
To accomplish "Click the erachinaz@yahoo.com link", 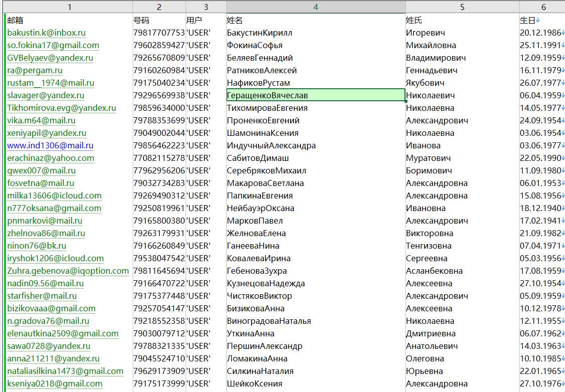I will (51, 158).
